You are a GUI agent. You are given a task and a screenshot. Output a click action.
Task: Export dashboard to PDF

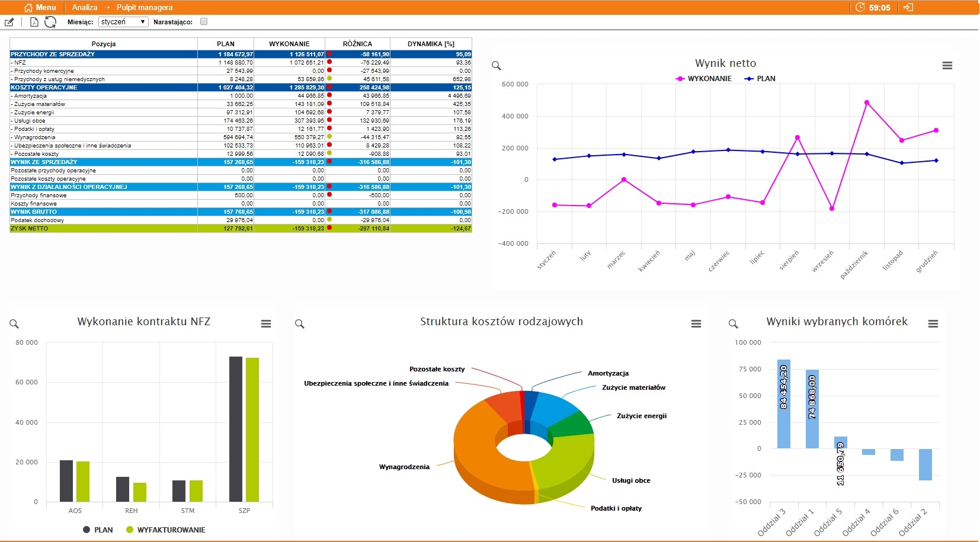coord(34,23)
